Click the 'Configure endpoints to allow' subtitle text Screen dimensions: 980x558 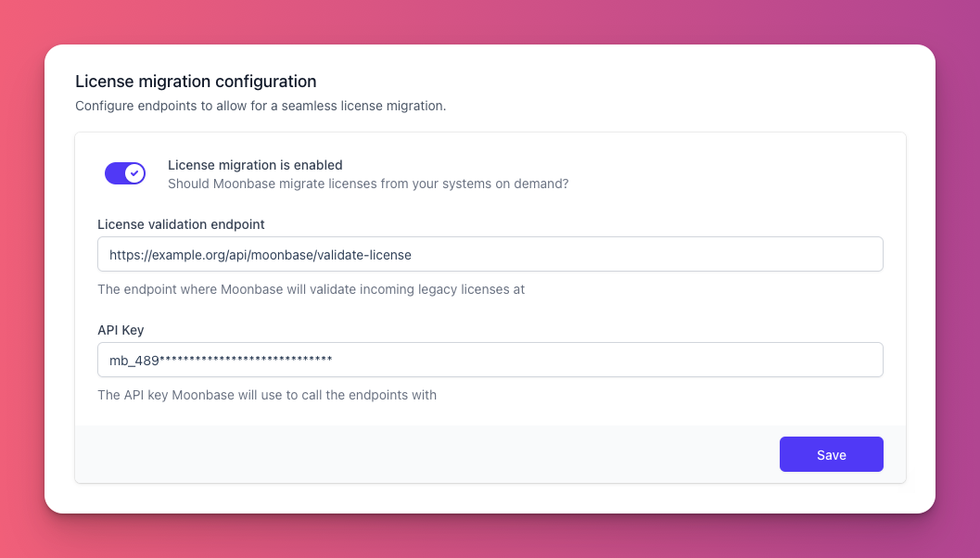[x=261, y=107]
